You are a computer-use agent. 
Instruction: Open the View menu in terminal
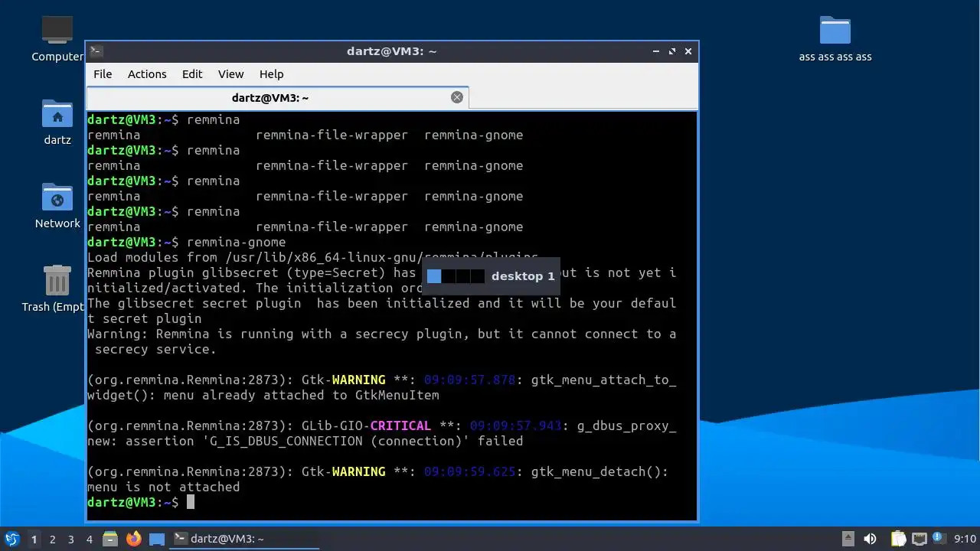(x=230, y=74)
